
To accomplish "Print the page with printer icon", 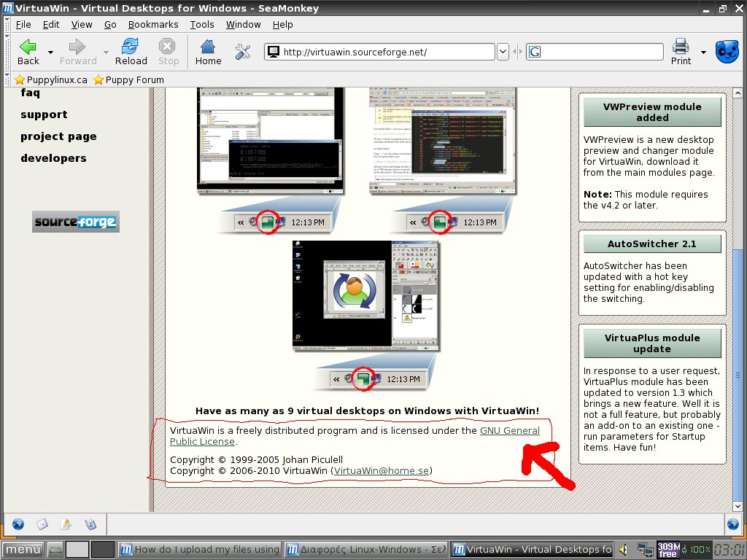I will (681, 52).
